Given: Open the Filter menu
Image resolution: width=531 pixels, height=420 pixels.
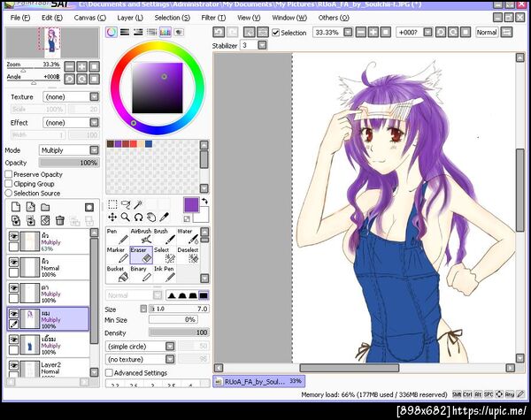Looking at the screenshot, I should (x=213, y=18).
